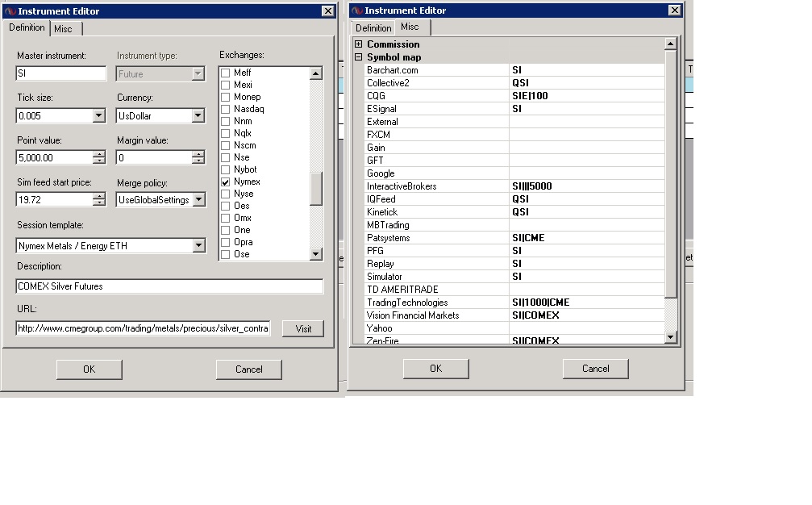Select the ESignal symbol row
The width and height of the screenshot is (812, 505).
point(514,109)
